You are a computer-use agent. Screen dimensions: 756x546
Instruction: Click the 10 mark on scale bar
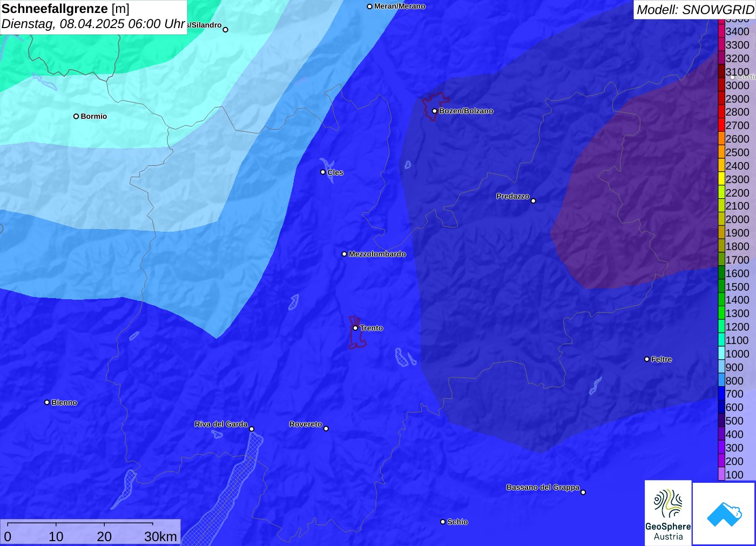point(56,536)
